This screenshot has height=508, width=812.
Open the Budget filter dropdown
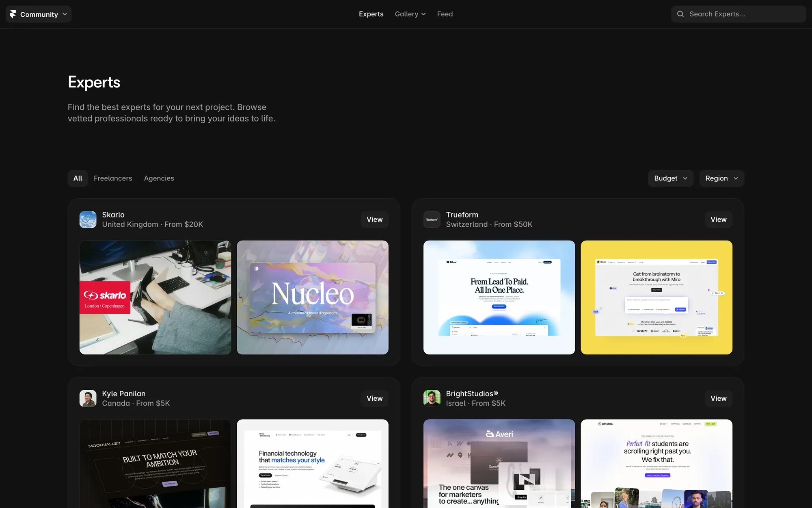[x=671, y=178]
